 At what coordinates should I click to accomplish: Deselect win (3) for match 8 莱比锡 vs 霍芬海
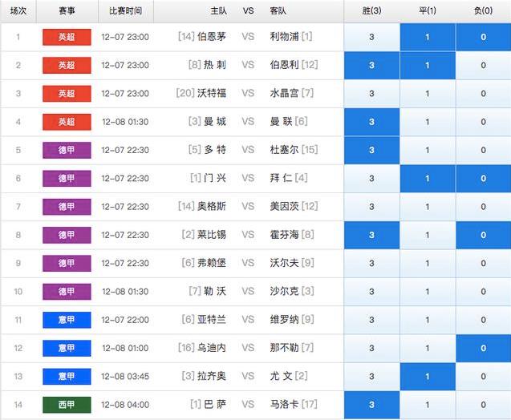click(371, 235)
